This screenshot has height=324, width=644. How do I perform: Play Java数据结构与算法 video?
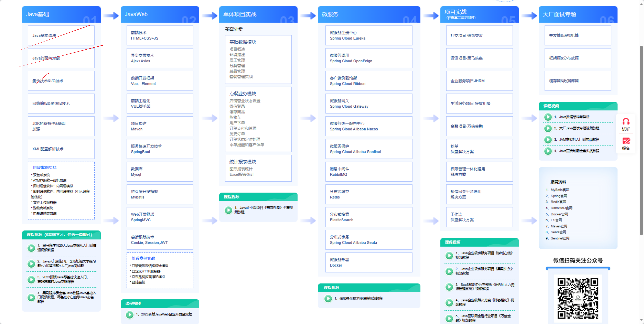pyautogui.click(x=548, y=117)
